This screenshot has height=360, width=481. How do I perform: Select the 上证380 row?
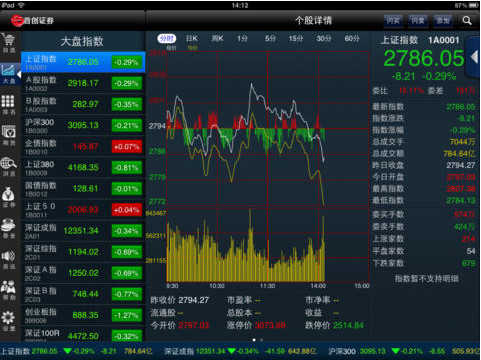(x=83, y=167)
